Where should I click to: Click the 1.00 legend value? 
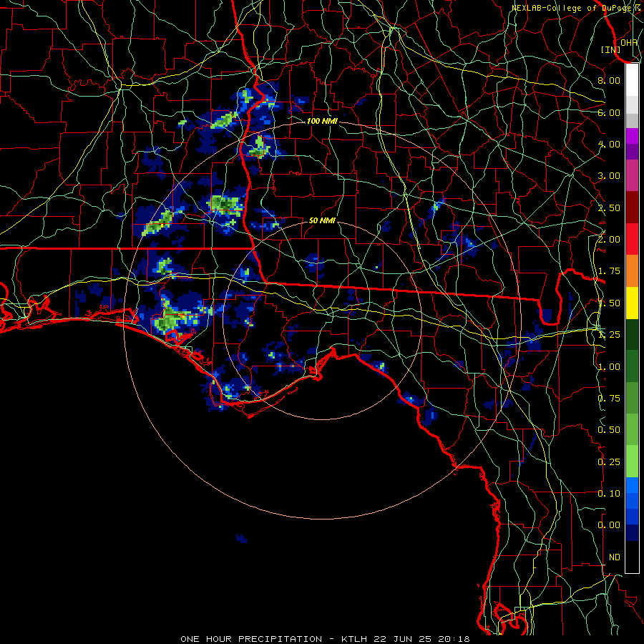(609, 367)
